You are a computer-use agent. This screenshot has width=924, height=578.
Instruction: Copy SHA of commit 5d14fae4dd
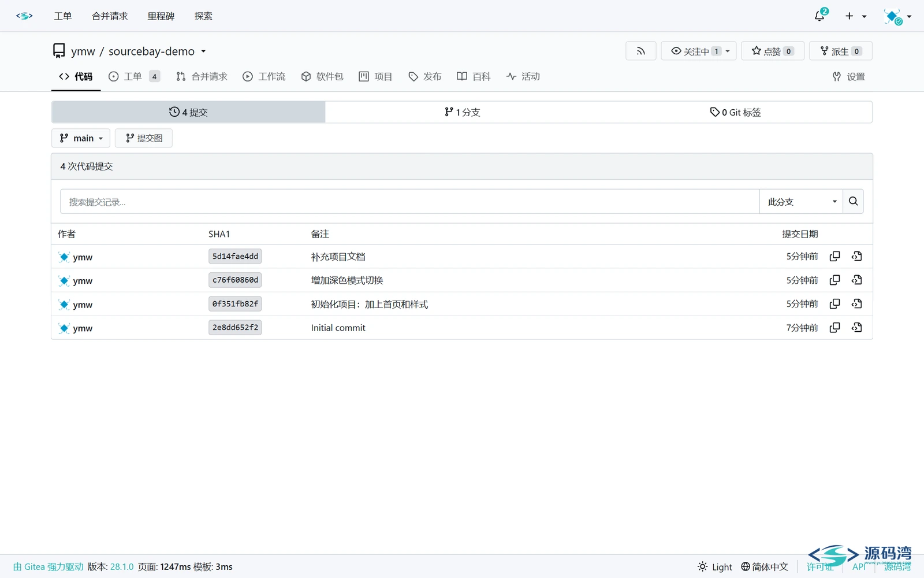834,256
